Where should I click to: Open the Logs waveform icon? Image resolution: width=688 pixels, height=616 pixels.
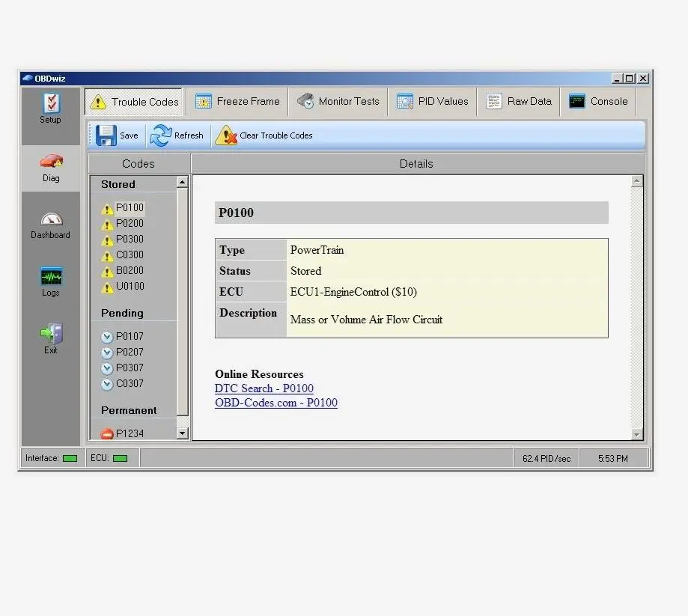[52, 276]
